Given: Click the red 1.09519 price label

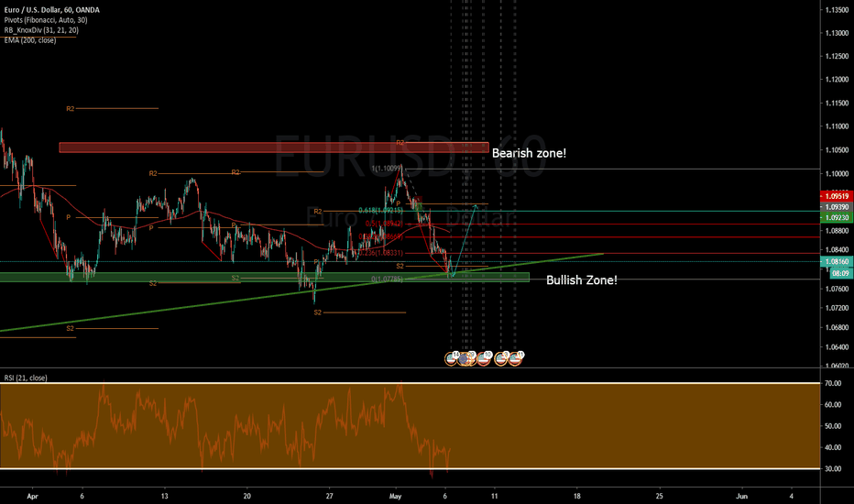Looking at the screenshot, I should [837, 196].
